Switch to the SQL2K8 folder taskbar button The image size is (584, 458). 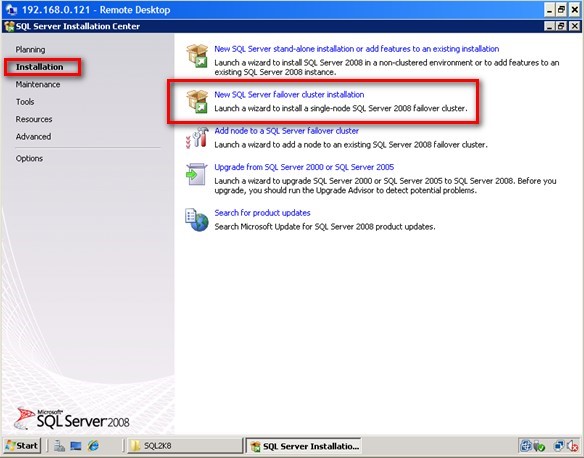click(x=184, y=446)
